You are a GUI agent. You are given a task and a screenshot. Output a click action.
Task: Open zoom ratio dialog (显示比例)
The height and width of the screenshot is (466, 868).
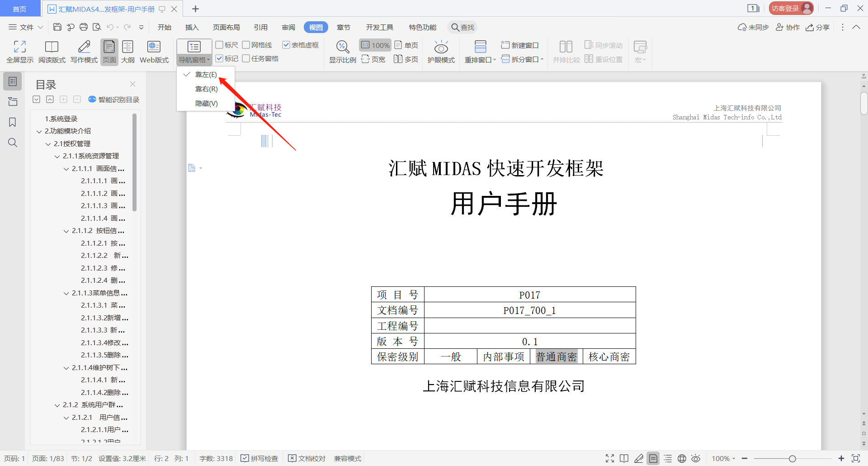[343, 52]
